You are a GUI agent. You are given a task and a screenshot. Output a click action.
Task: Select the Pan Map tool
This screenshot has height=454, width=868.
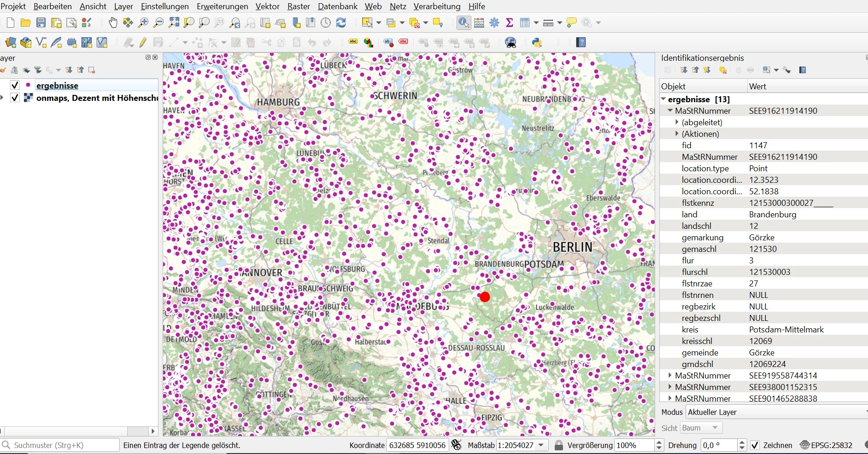[x=112, y=23]
